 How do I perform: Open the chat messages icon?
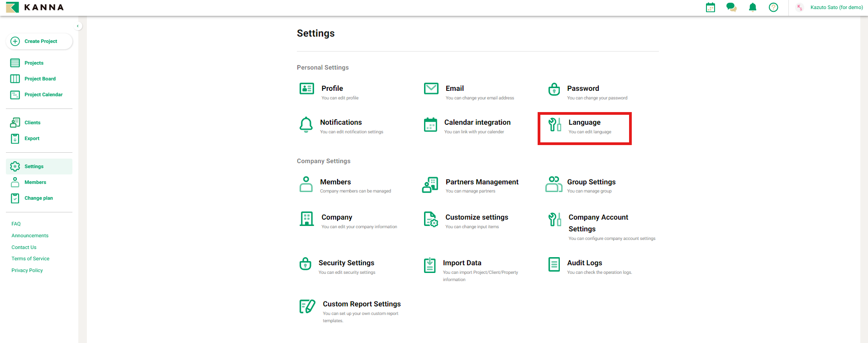click(731, 7)
